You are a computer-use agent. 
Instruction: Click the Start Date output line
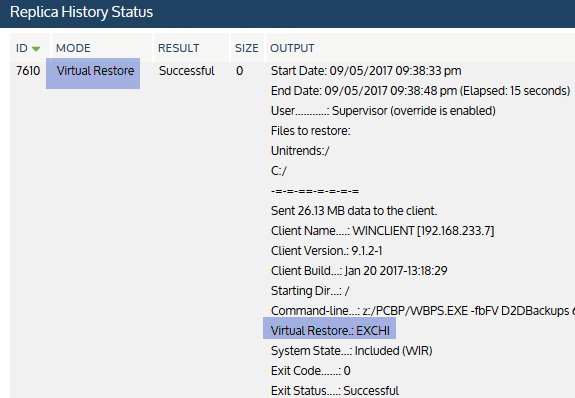(x=366, y=70)
